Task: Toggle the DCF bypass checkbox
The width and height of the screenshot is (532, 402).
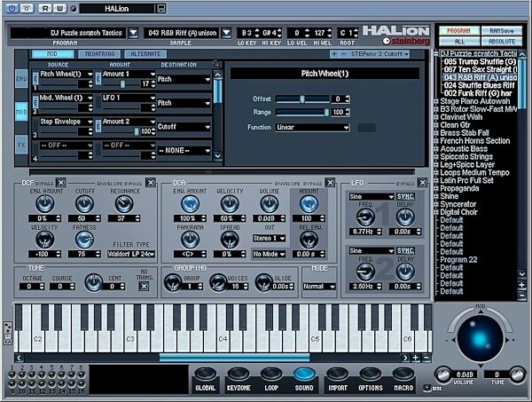Action: [x=60, y=183]
